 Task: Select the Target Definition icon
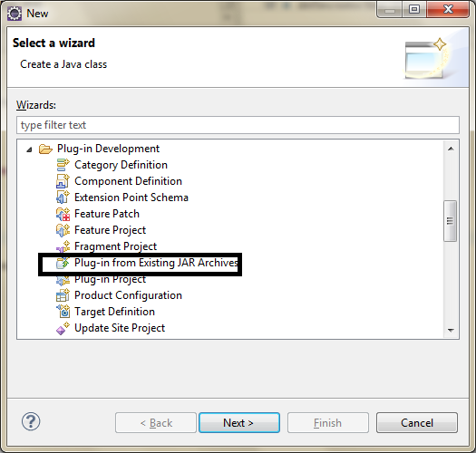tap(63, 312)
